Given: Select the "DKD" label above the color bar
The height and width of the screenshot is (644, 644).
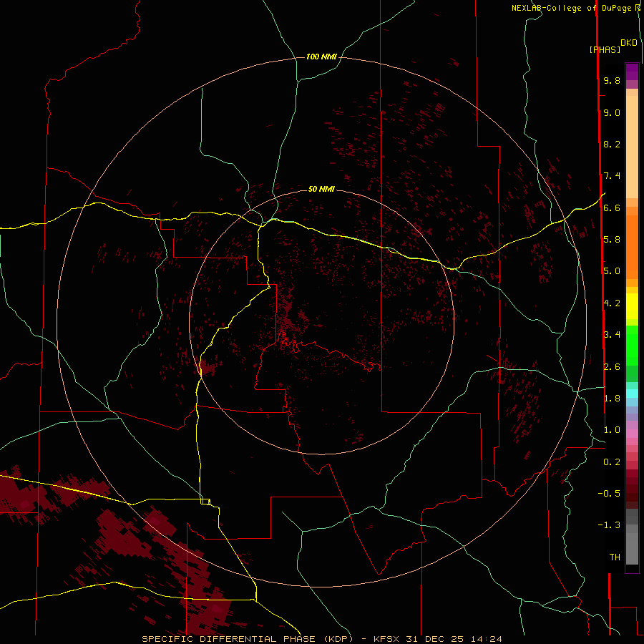Looking at the screenshot, I should [x=629, y=43].
